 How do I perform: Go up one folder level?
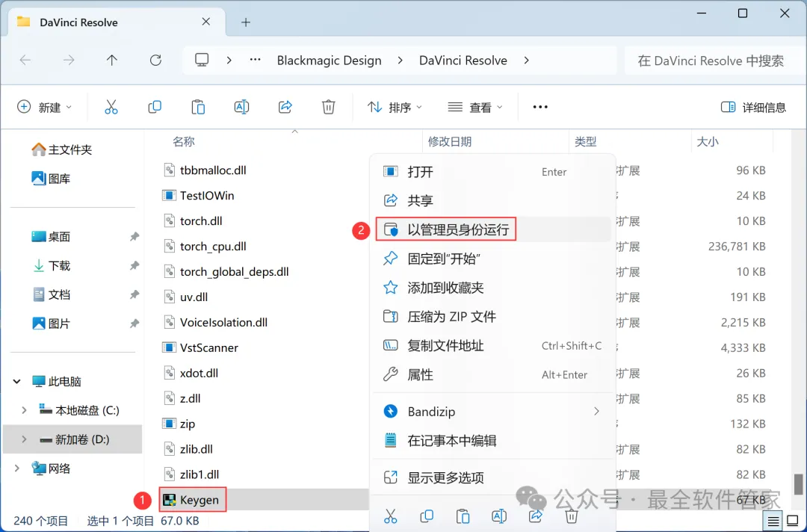(x=111, y=61)
